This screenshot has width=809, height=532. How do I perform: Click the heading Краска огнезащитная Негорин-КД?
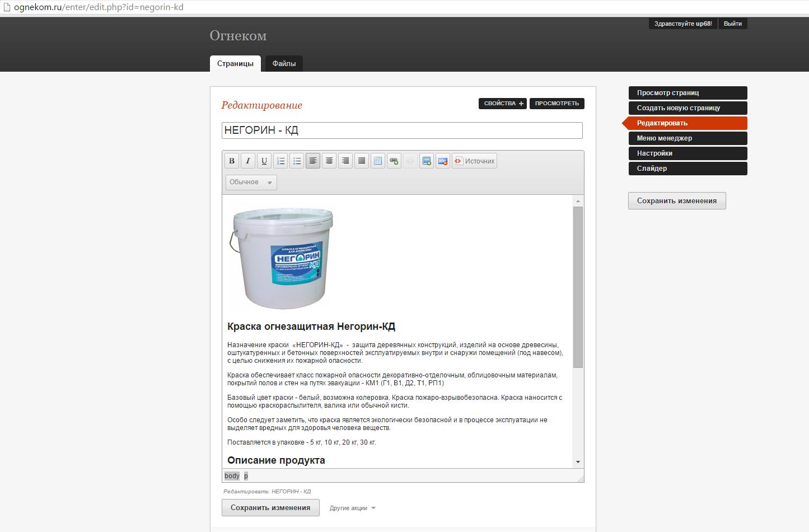pos(311,326)
